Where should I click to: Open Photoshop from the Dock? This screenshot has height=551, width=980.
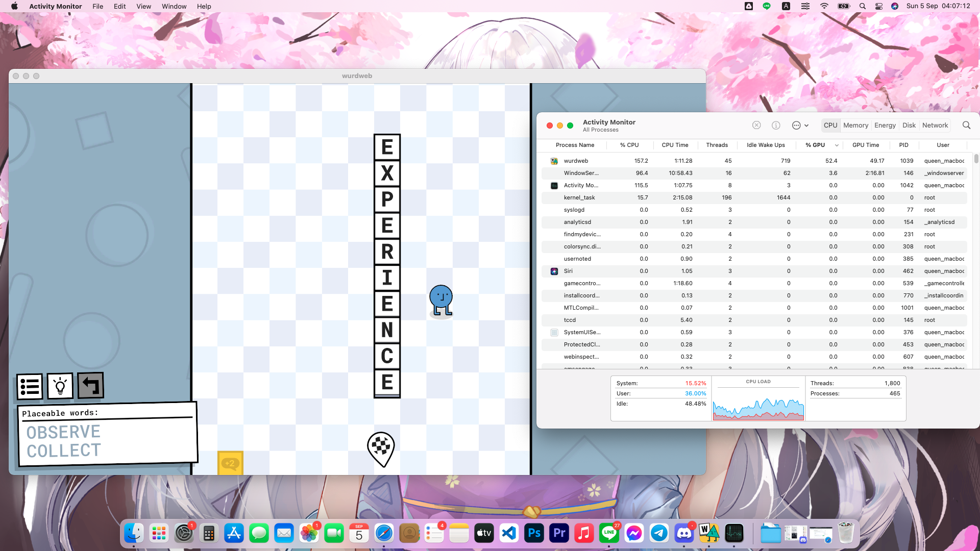pyautogui.click(x=534, y=534)
